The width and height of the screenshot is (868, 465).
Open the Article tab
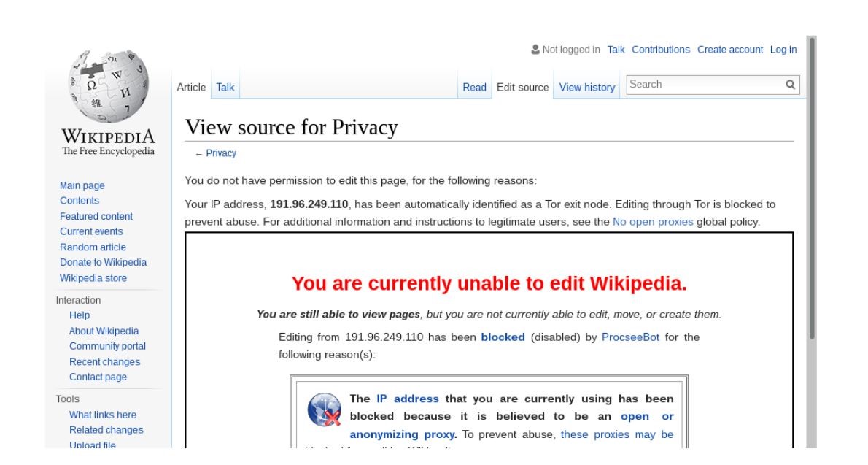click(x=192, y=88)
